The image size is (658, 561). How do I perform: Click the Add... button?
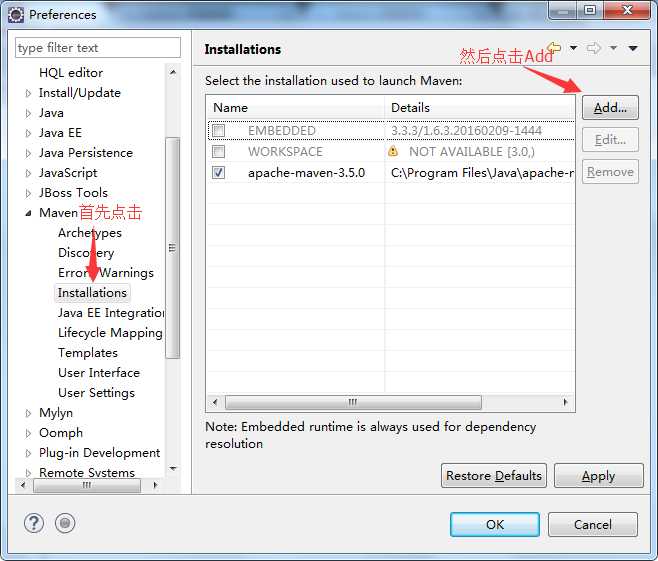point(610,108)
